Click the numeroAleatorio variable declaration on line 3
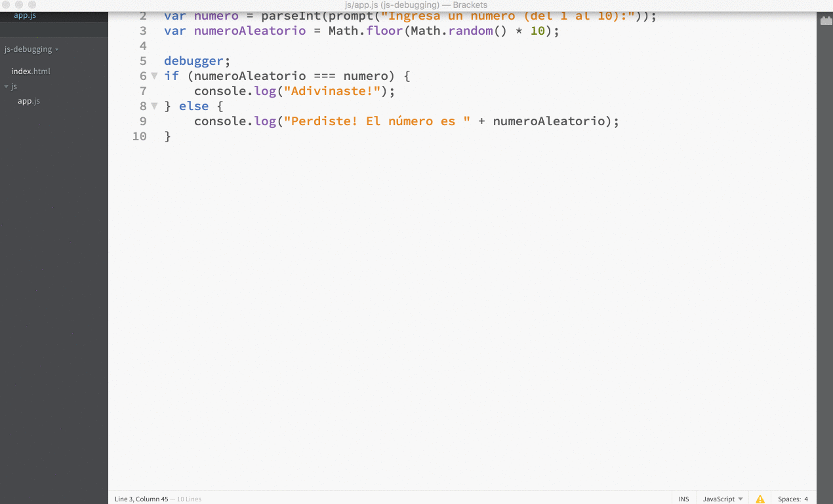Image resolution: width=833 pixels, height=504 pixels. (x=250, y=31)
